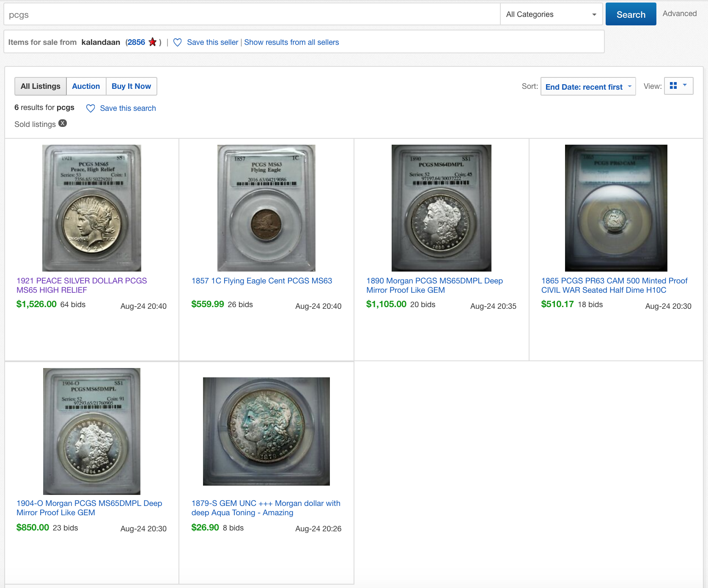Click the heart icon beside Save this seller
The image size is (708, 588).
pos(178,42)
